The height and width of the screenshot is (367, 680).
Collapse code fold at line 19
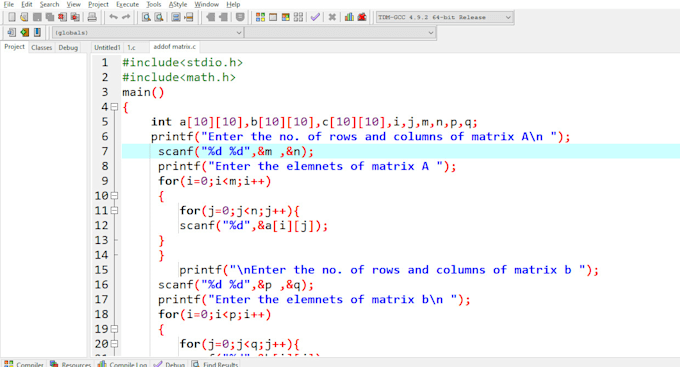[114, 329]
